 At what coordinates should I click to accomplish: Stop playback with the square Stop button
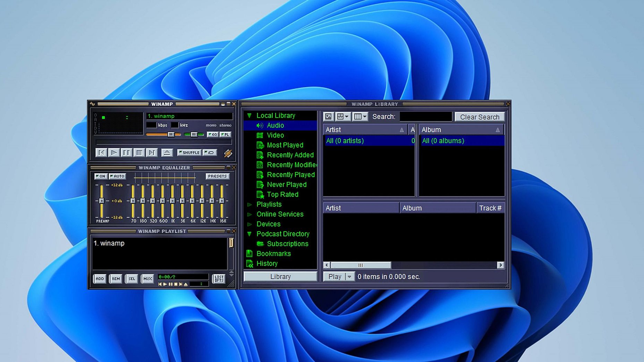pyautogui.click(x=139, y=153)
